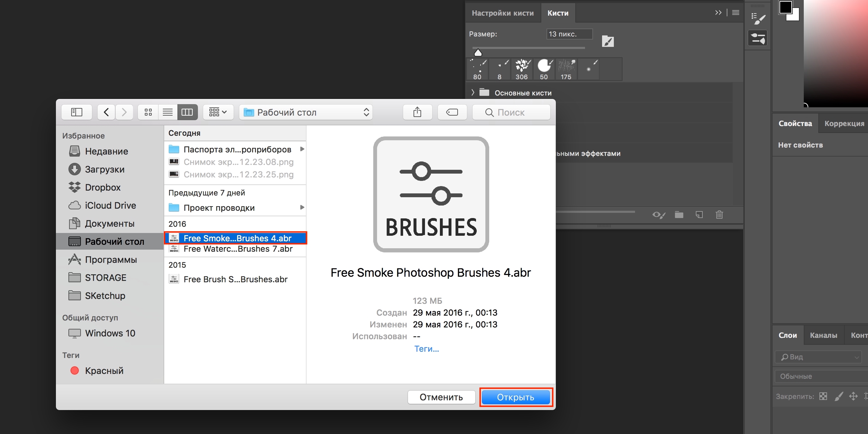Switch to the Каналы tab
This screenshot has height=434, width=868.
(x=823, y=335)
